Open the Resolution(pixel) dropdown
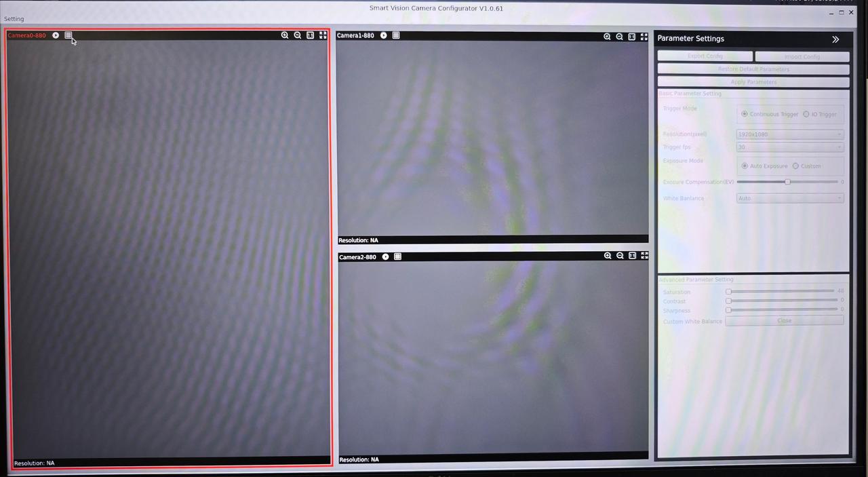The image size is (868, 477). click(789, 134)
